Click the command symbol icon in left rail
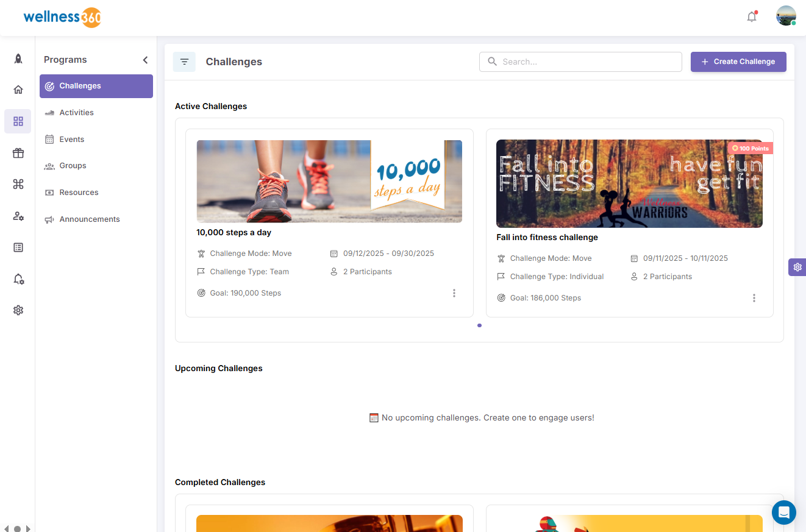This screenshot has height=532, width=806. tap(18, 185)
